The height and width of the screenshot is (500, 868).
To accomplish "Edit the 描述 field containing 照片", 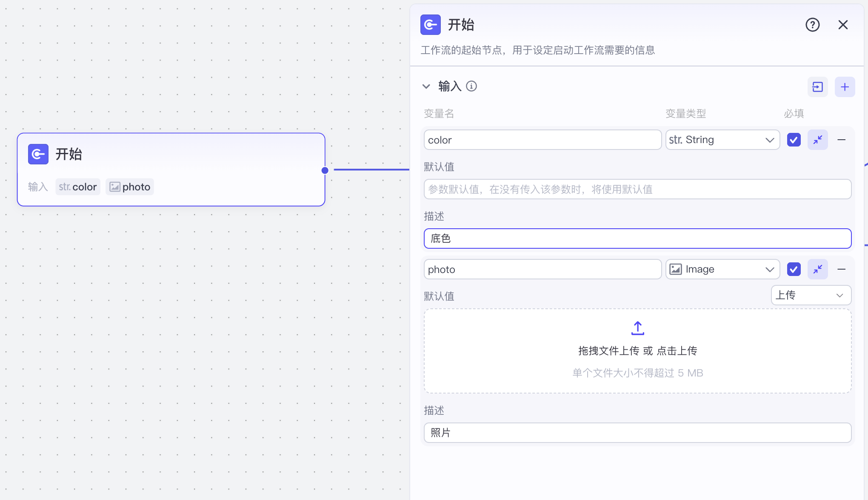I will tap(637, 432).
